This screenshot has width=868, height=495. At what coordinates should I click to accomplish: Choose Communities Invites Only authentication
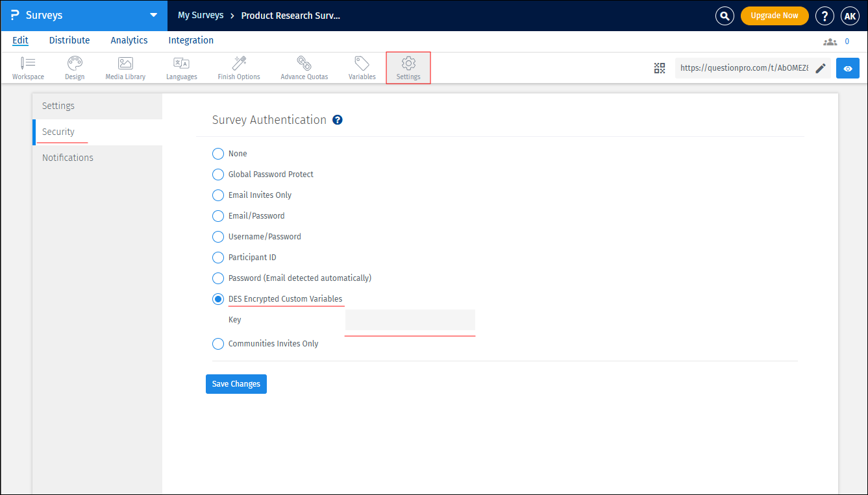click(217, 343)
